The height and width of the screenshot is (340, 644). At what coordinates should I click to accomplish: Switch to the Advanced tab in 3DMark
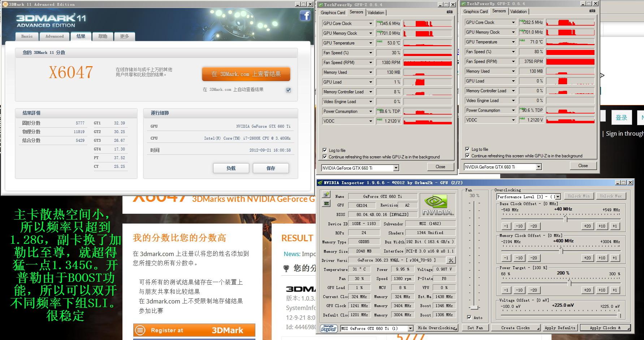click(55, 36)
